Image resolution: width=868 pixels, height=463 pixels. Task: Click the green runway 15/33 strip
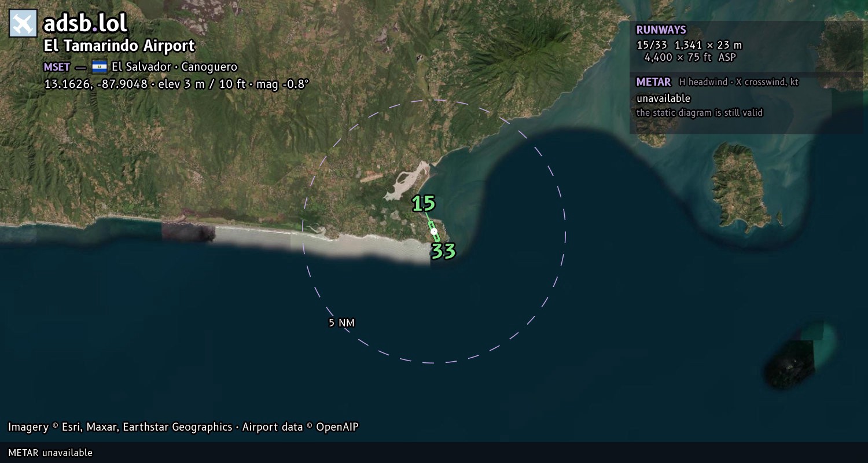(434, 231)
